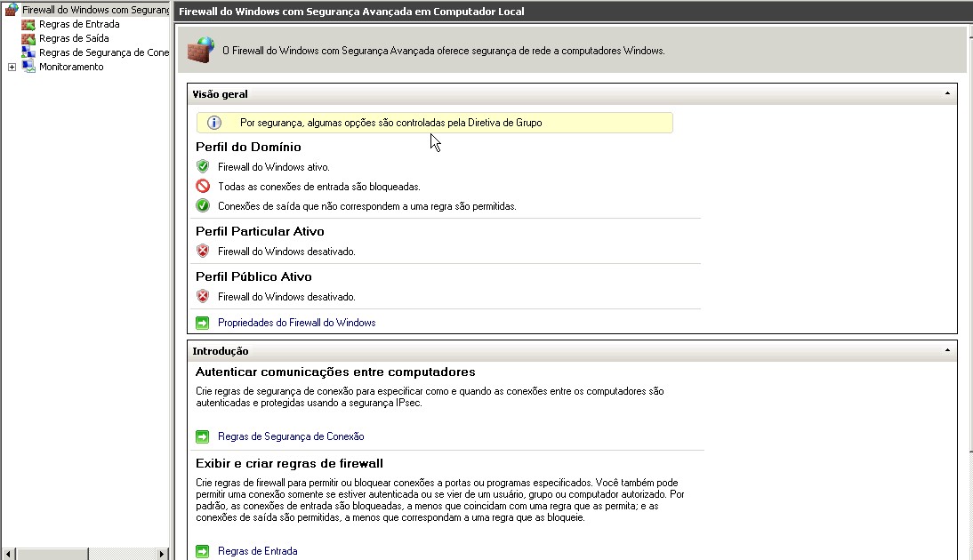The width and height of the screenshot is (973, 560).
Task: Click red shield icon under Perfil Particular Ativo
Action: tap(203, 252)
